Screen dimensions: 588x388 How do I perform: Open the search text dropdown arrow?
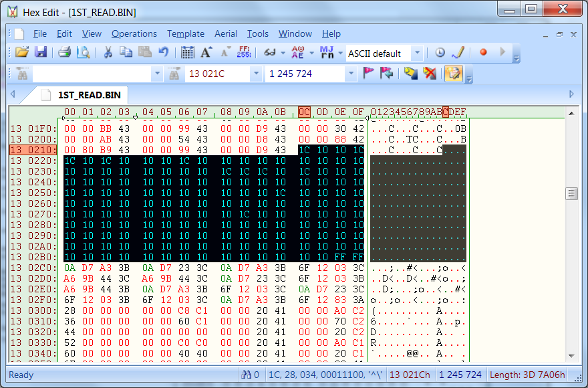coord(157,74)
